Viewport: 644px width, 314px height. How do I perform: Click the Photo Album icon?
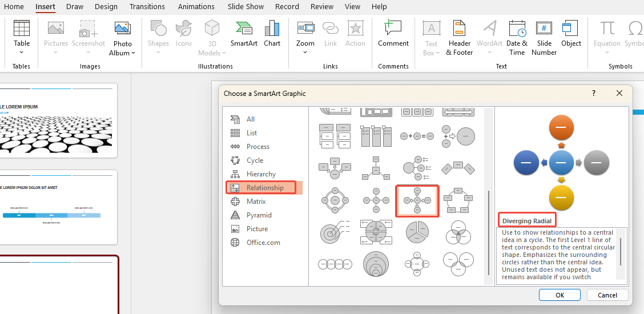tap(122, 29)
